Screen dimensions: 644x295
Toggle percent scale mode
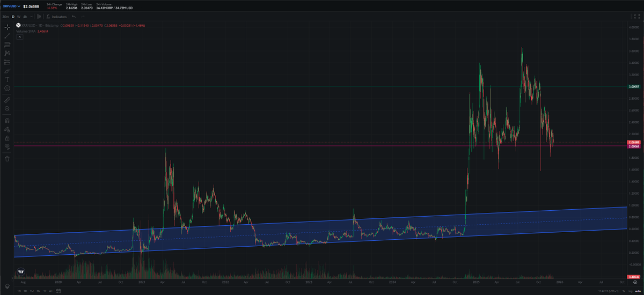click(x=624, y=291)
